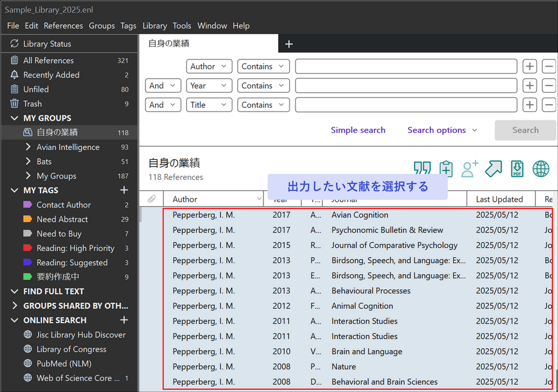
Task: Collapse the FIND FULL TEXT section
Action: coord(14,291)
